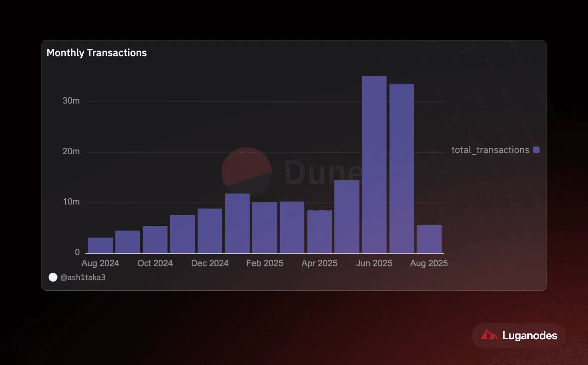Image resolution: width=588 pixels, height=365 pixels.
Task: Click the Feb 2025 x-axis label
Action: click(x=265, y=263)
